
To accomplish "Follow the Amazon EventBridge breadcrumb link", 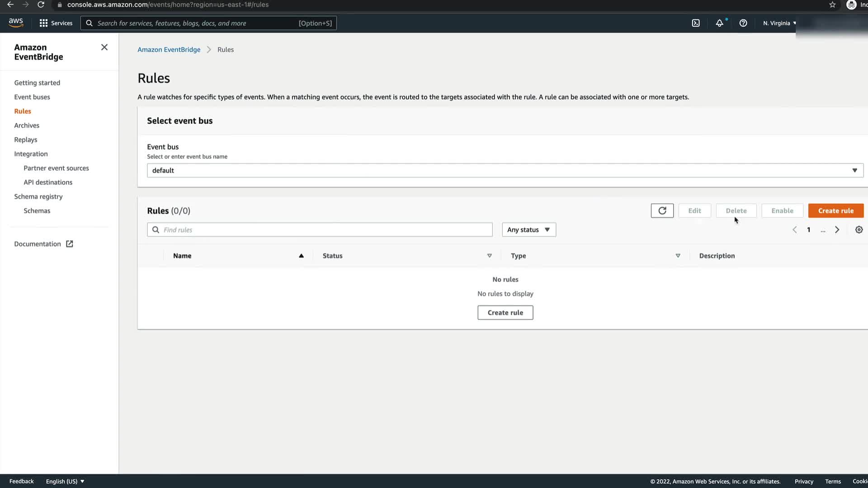I will (x=169, y=50).
